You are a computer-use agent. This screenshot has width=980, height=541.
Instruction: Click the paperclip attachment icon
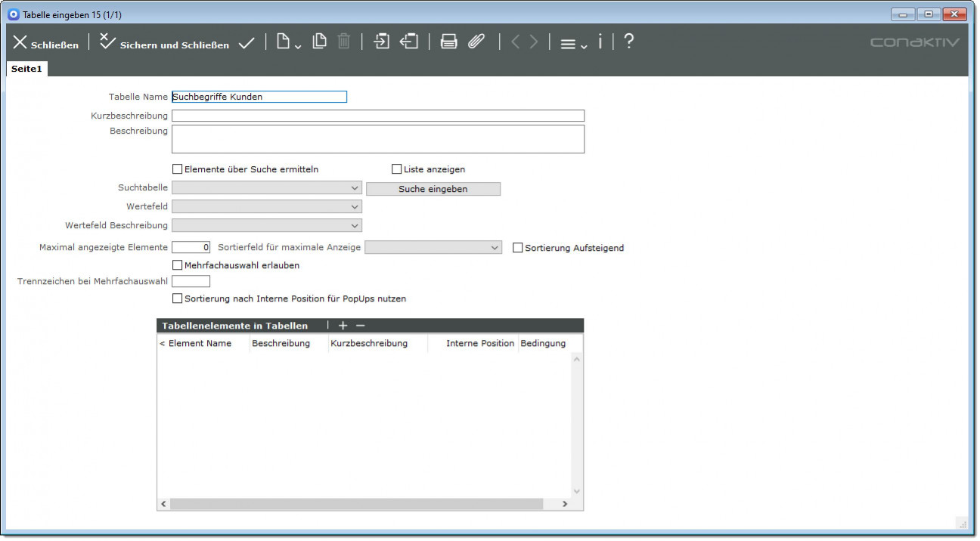[x=476, y=42]
